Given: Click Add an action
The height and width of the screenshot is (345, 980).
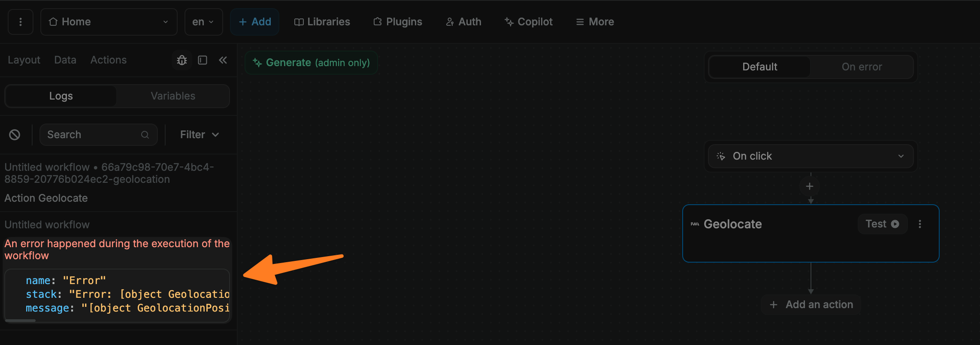Looking at the screenshot, I should [x=811, y=305].
